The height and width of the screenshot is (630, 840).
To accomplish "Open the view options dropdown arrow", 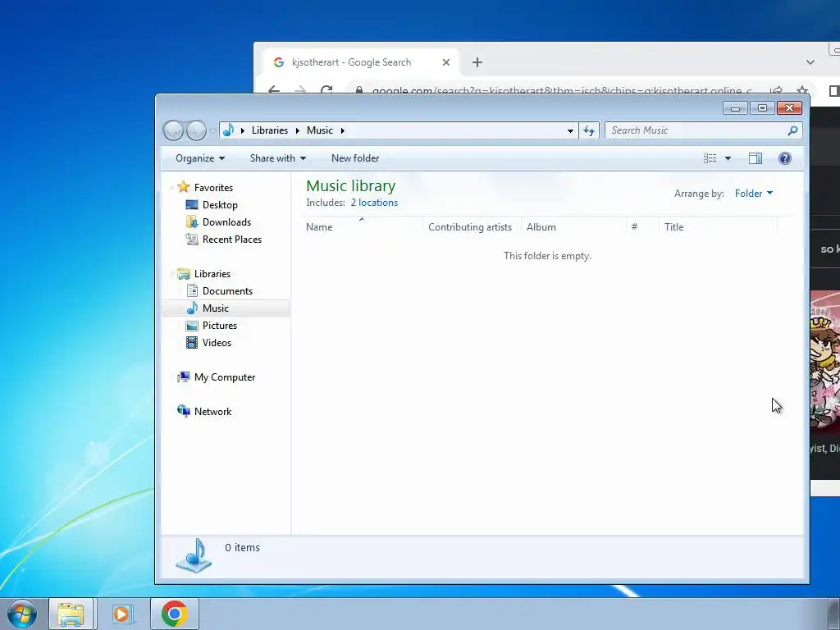I will 728,158.
